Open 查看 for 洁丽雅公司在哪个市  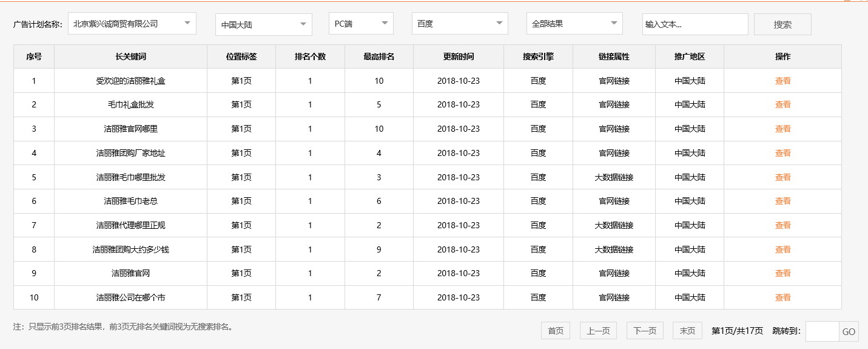click(783, 297)
